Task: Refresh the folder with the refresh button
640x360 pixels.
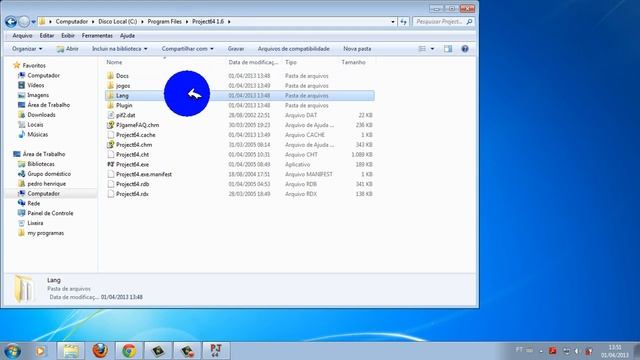Action: [x=403, y=22]
